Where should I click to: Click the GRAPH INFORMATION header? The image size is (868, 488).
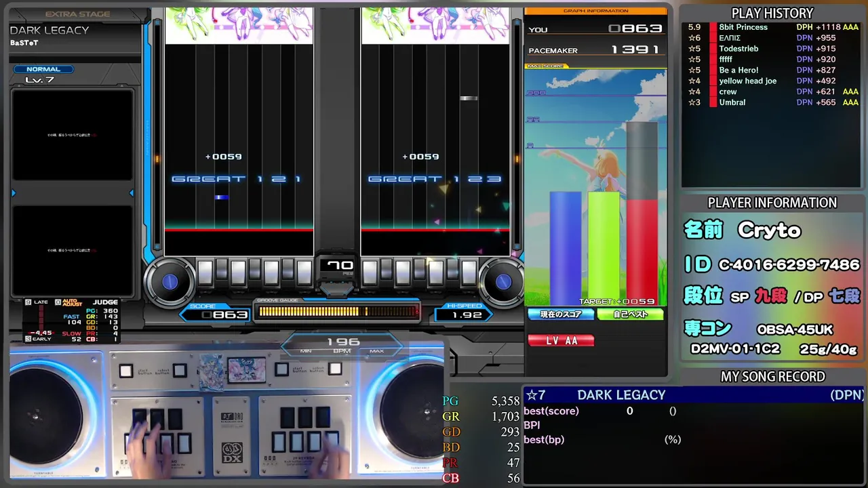pyautogui.click(x=596, y=11)
